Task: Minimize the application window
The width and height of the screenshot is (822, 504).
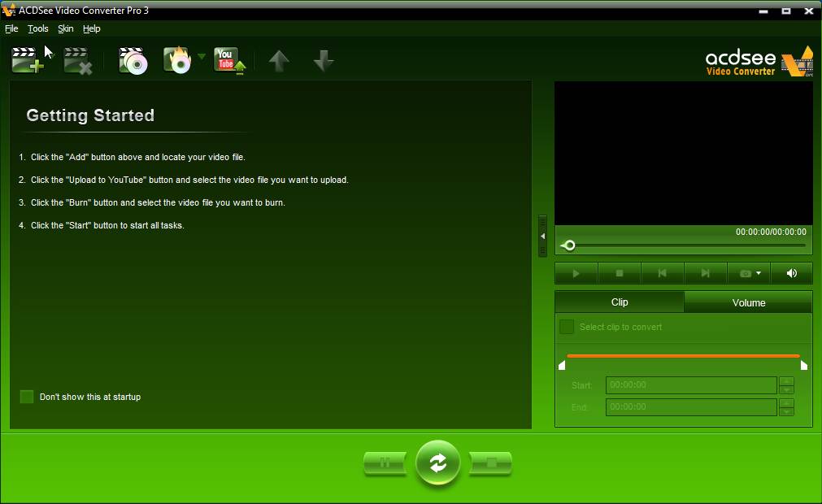Action: pos(763,11)
